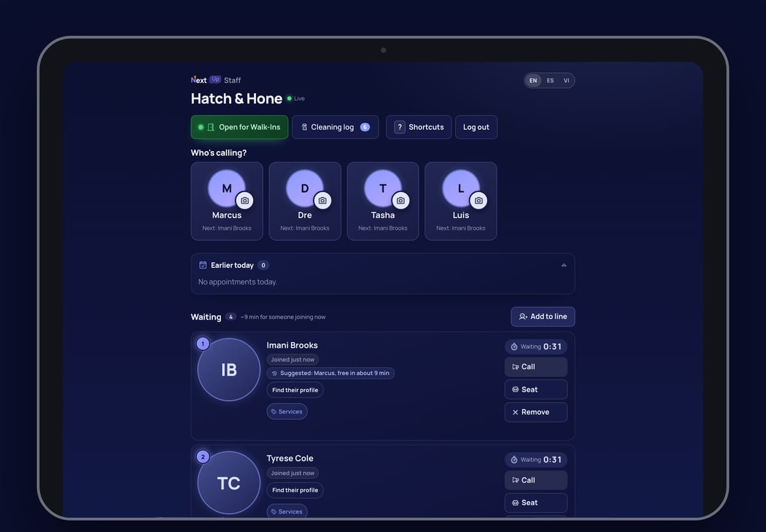Click Tyrese Cole "Joined just now" chip
The image size is (766, 532).
(292, 473)
